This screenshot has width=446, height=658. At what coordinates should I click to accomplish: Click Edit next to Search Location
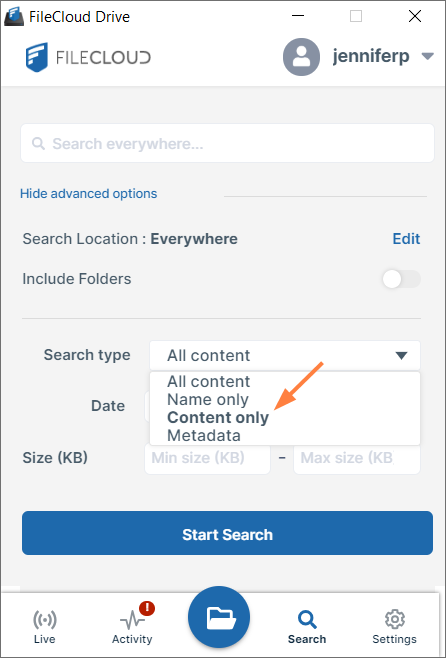[406, 239]
